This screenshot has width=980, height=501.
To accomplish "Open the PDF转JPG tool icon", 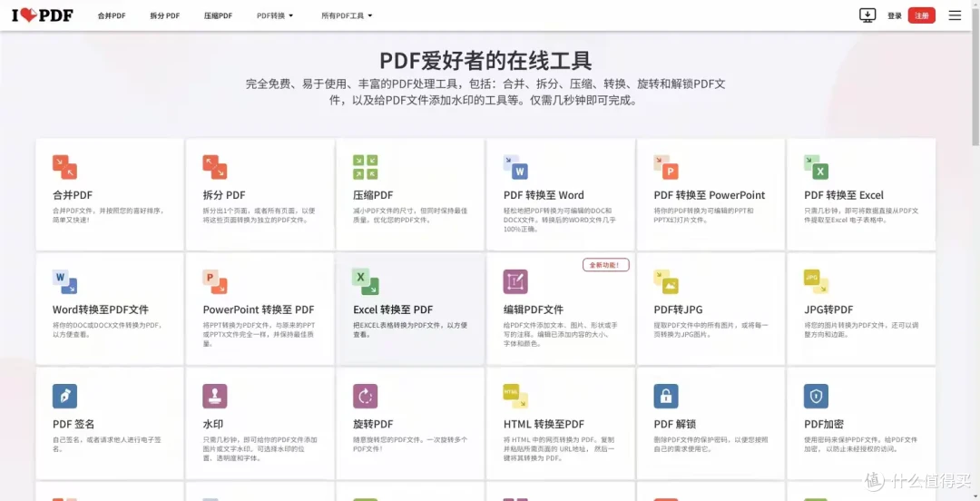I will point(666,282).
